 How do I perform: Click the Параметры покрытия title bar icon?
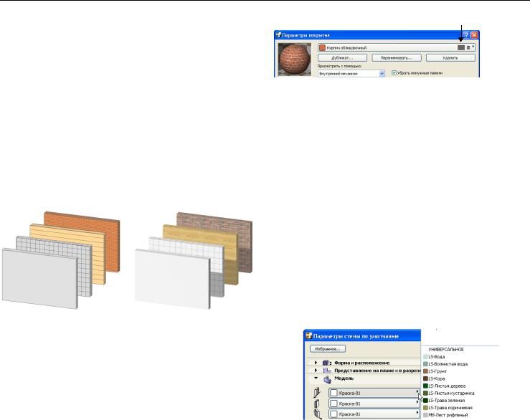tap(278, 35)
